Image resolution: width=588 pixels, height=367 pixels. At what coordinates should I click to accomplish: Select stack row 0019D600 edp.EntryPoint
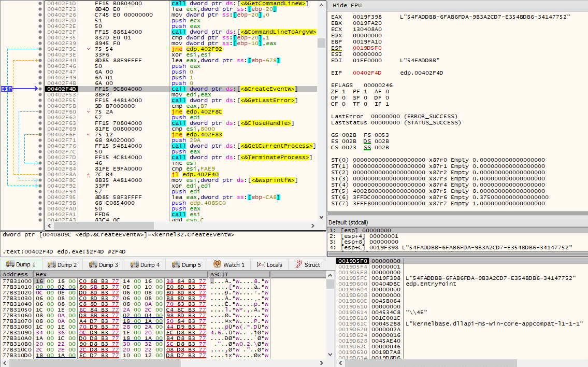462,284
